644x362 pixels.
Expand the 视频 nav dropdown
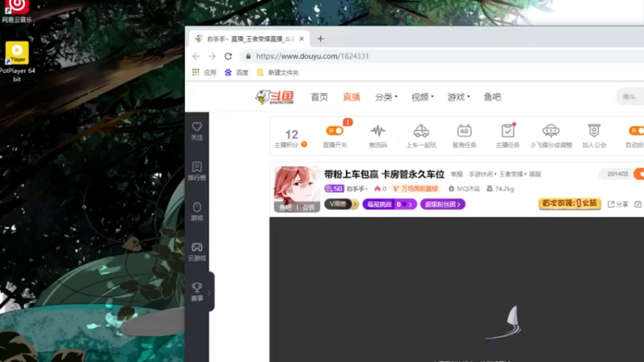click(422, 97)
